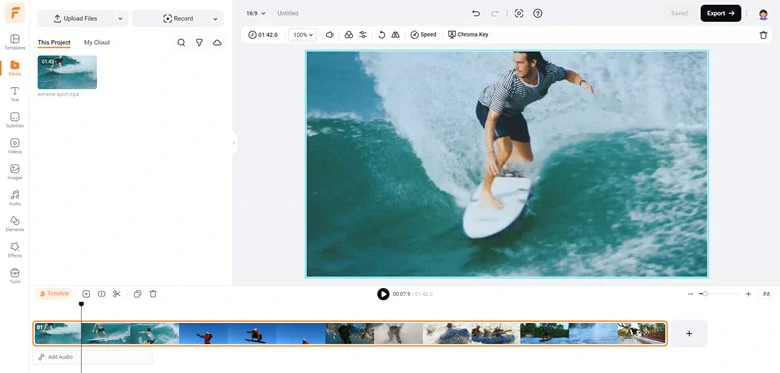Click the timeline zoom slider handle
This screenshot has height=373, width=780.
(705, 294)
